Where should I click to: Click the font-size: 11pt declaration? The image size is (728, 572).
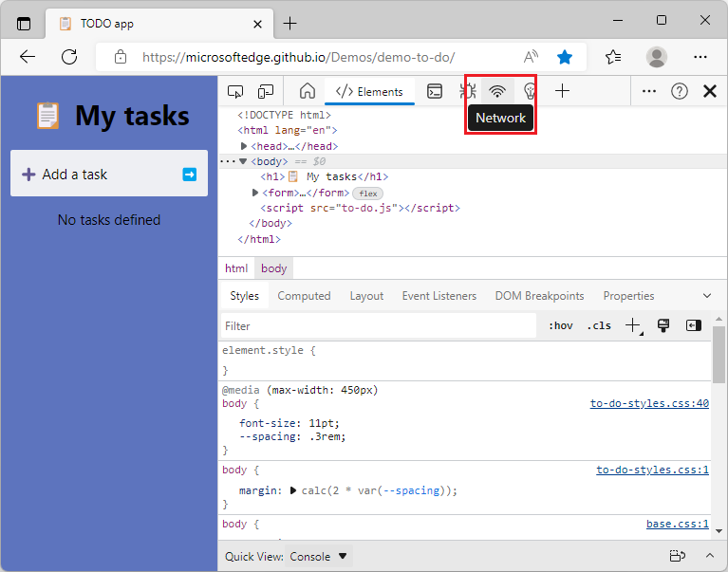tap(289, 423)
